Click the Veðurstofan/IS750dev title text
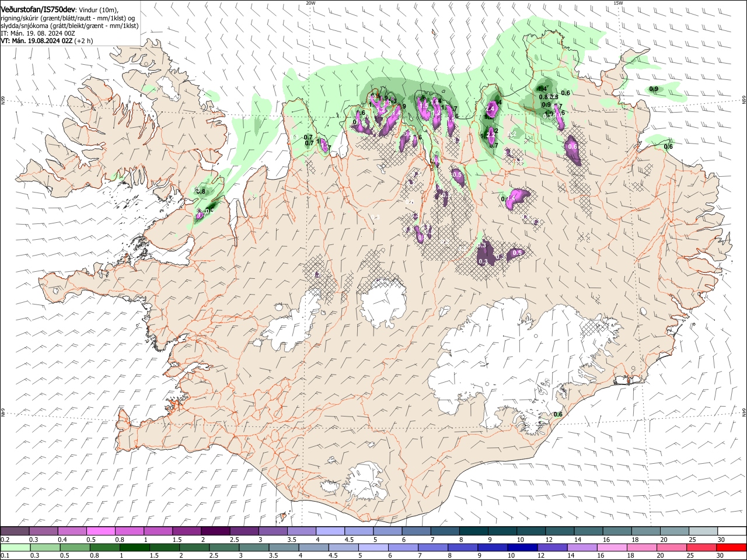 (38, 9)
